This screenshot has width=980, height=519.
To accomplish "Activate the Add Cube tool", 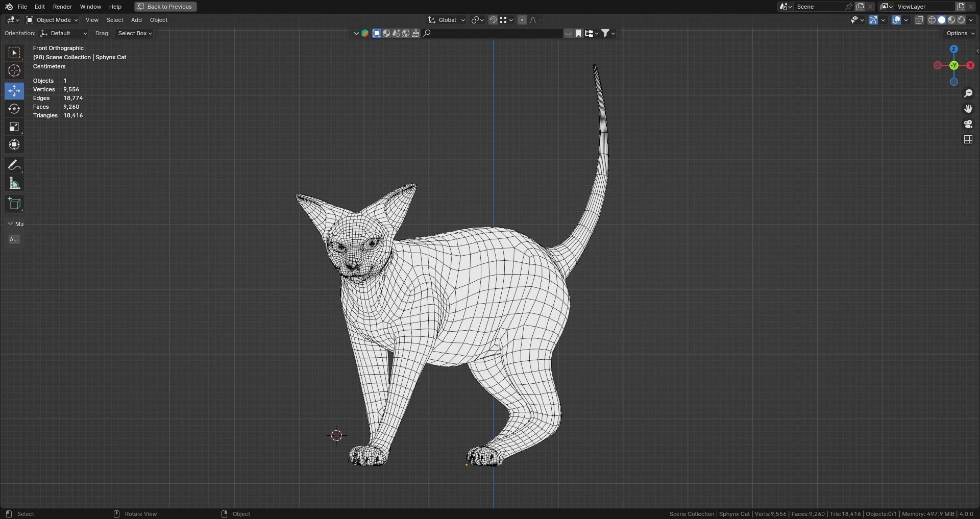I will coord(14,204).
